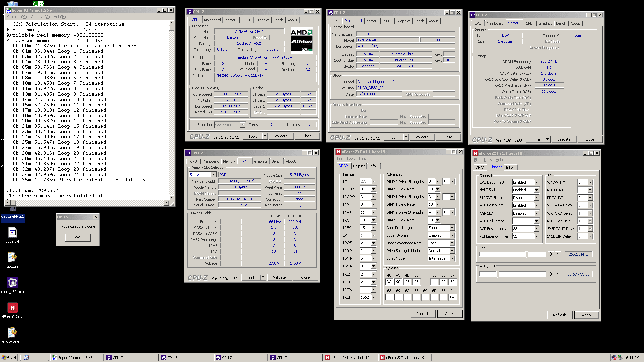Open the Slot #4 memory slot dropdown

[x=214, y=175]
